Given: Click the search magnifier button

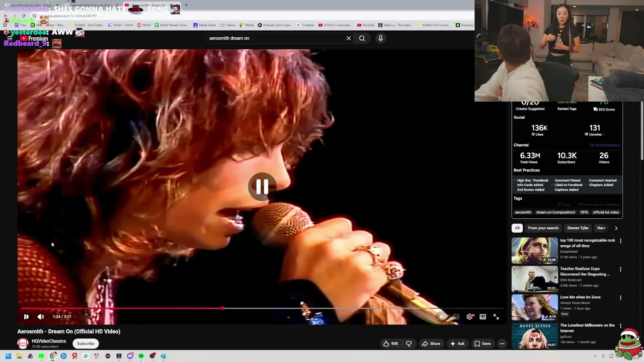Looking at the screenshot, I should 362,38.
